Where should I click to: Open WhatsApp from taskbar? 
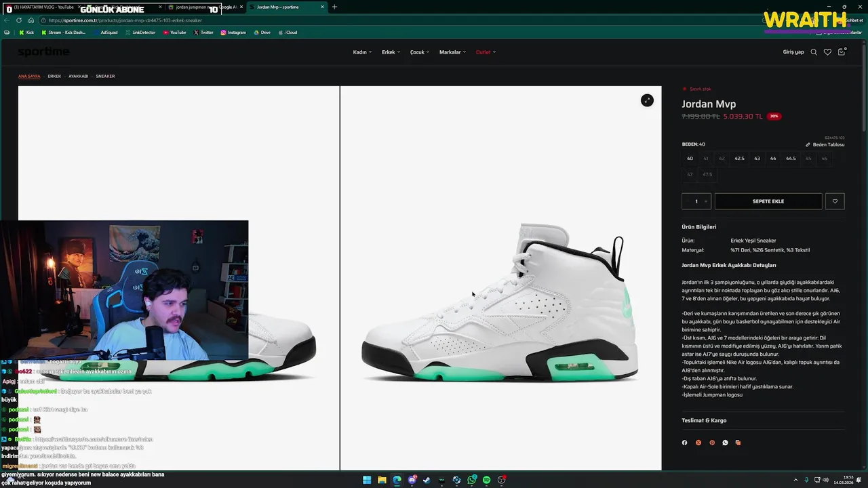click(x=472, y=480)
